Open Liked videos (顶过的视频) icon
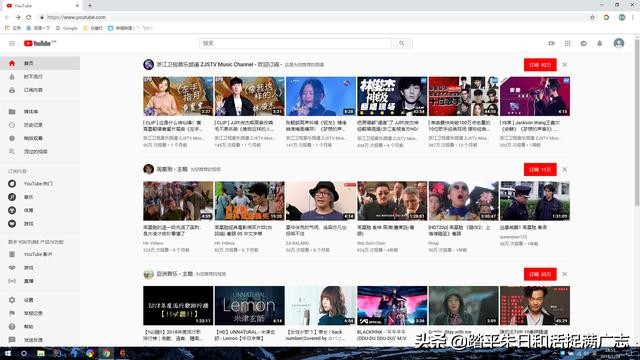Viewport: 640px width, 360px height. click(12, 151)
